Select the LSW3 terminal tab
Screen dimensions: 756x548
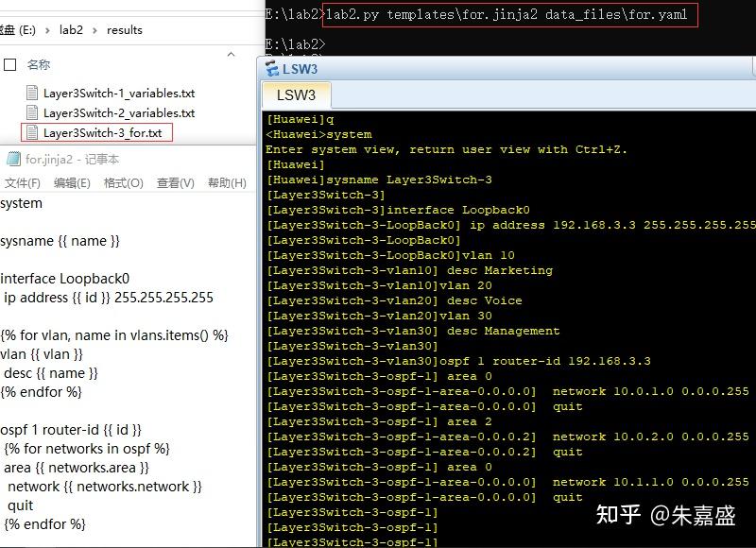(296, 94)
